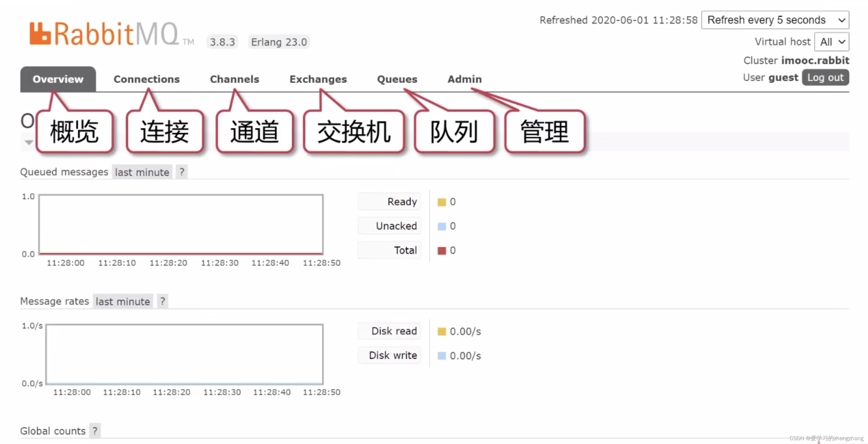The image size is (868, 444).
Task: Click the red Total color swatch
Action: (441, 251)
